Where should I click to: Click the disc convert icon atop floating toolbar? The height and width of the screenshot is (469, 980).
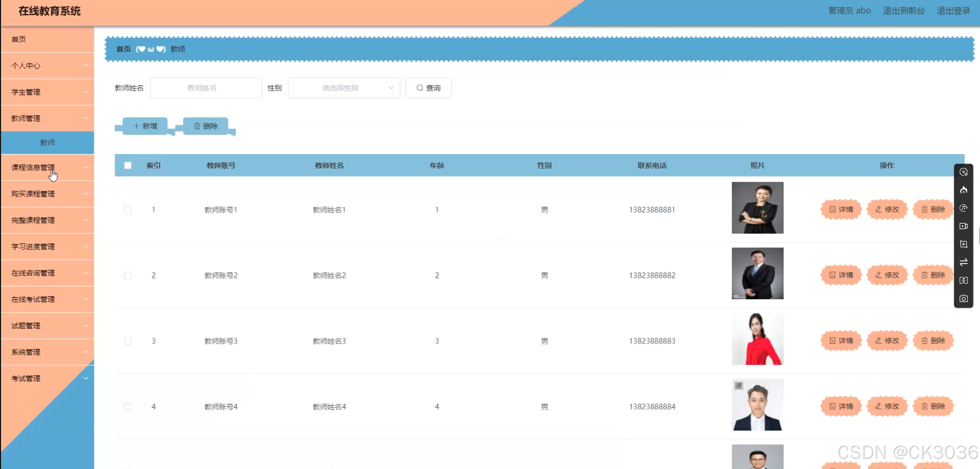[x=963, y=172]
